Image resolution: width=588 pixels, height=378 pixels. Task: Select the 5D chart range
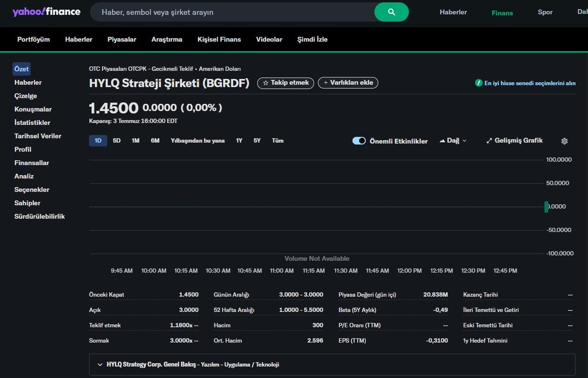point(117,141)
